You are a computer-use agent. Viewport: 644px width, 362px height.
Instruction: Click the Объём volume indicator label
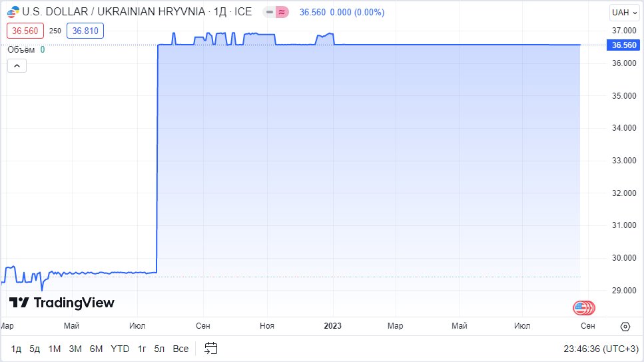(21, 49)
